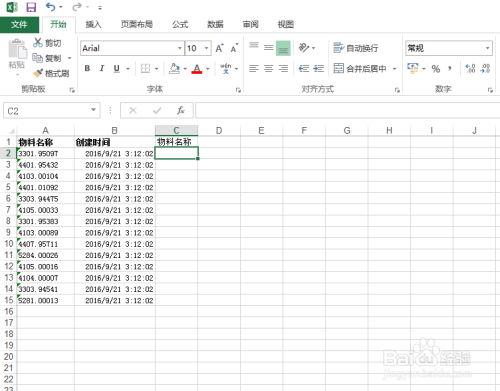The width and height of the screenshot is (500, 391).
Task: Open the 数字 number dialog launcher
Action: [x=490, y=90]
